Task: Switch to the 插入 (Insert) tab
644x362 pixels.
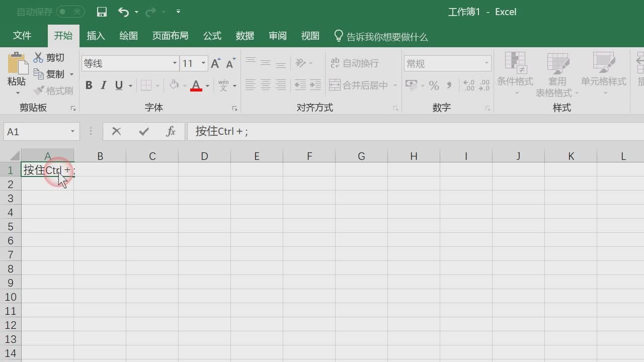Action: tap(96, 36)
